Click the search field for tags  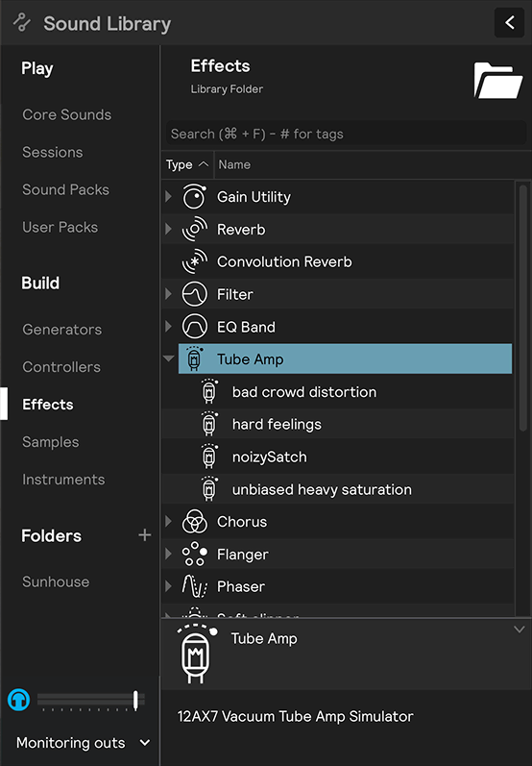pos(346,134)
